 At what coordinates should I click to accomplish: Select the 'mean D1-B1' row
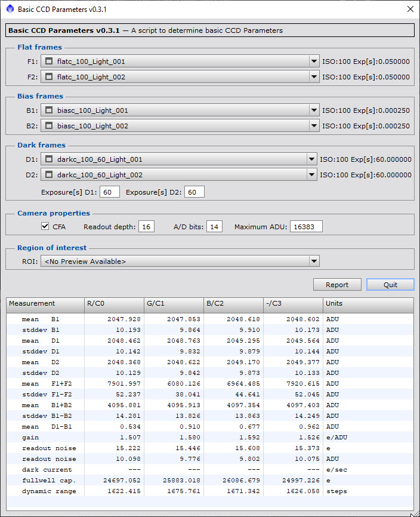click(210, 427)
